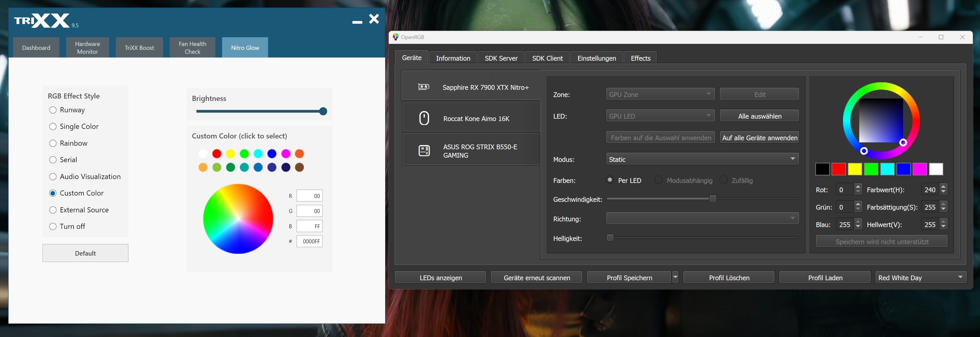Switch to the Dashboard tab in TRIXX
This screenshot has width=980, height=337.
point(36,47)
